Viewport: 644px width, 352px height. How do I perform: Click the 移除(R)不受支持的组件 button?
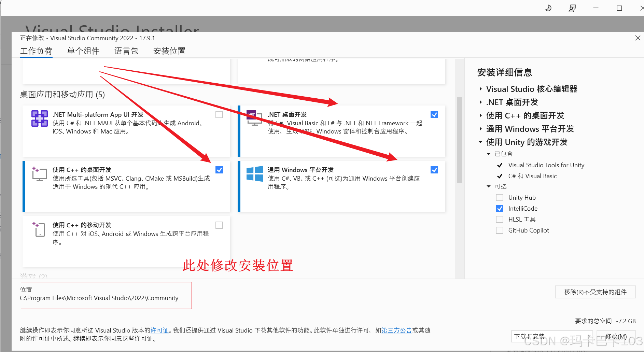point(595,292)
